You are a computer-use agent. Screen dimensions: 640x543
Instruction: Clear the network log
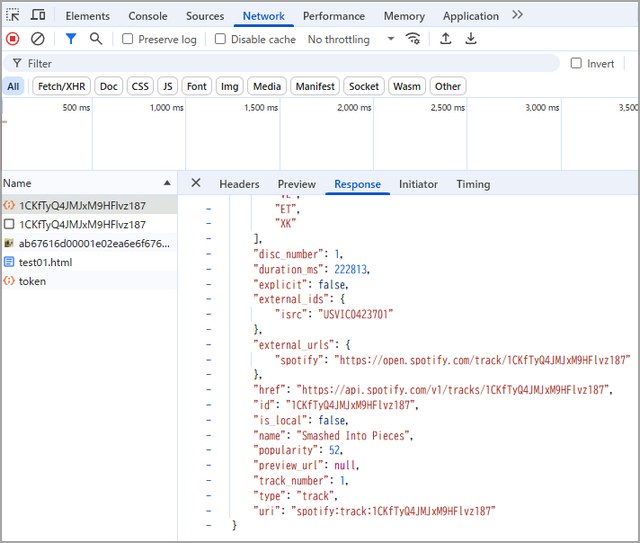coord(38,39)
